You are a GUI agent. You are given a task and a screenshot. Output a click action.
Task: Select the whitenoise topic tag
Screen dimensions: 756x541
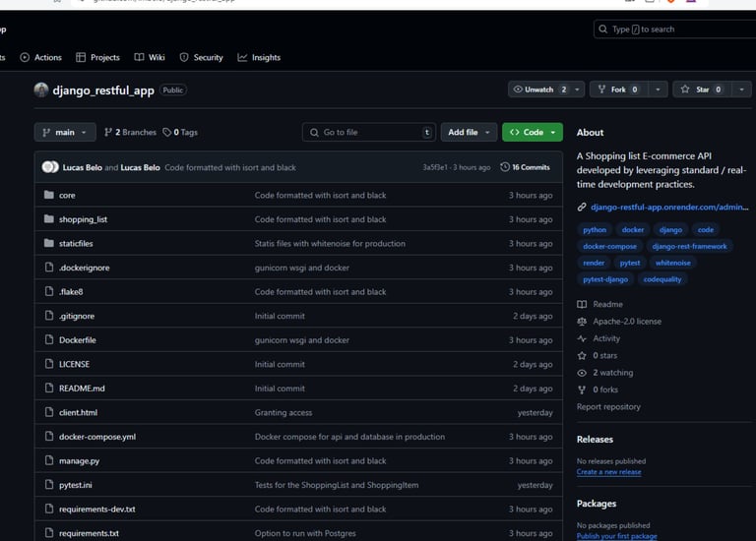pyautogui.click(x=672, y=263)
